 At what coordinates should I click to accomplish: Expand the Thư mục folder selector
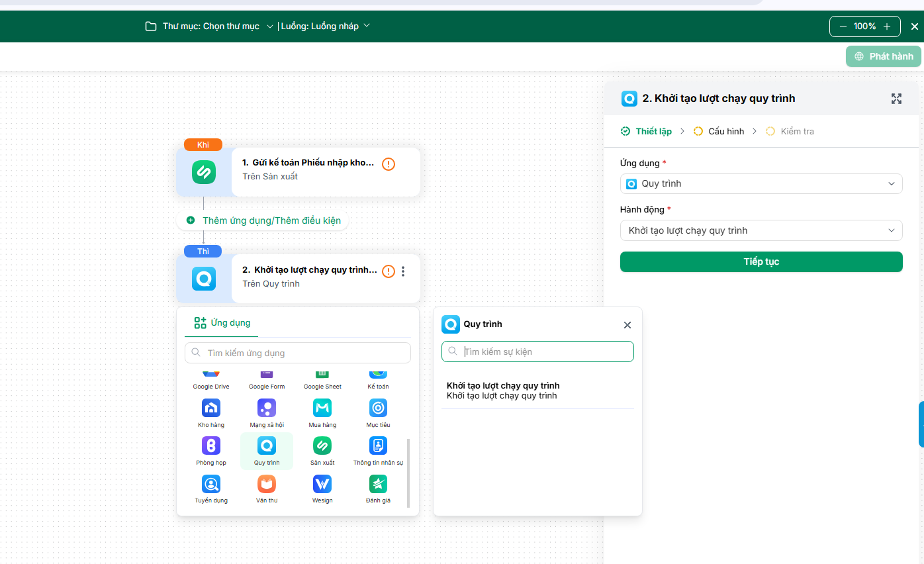pyautogui.click(x=209, y=26)
